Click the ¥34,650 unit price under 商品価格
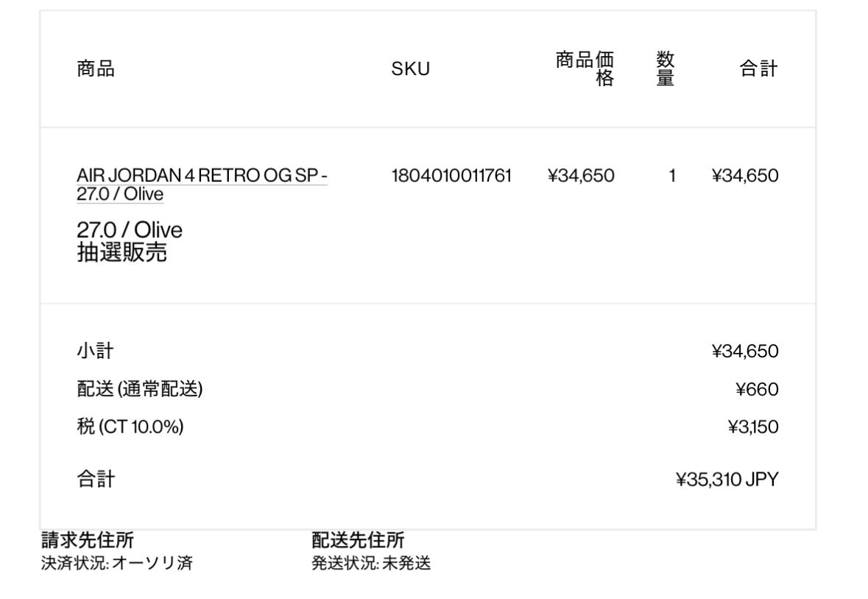The height and width of the screenshot is (599, 868). tap(582, 175)
